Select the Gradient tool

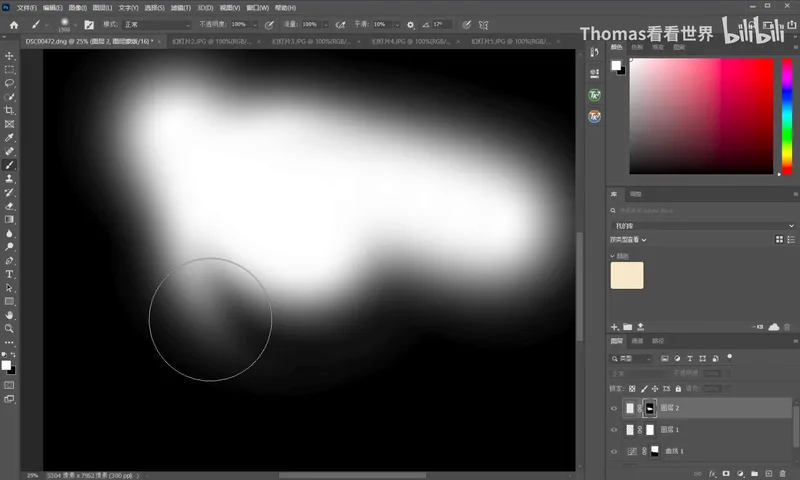[x=9, y=219]
